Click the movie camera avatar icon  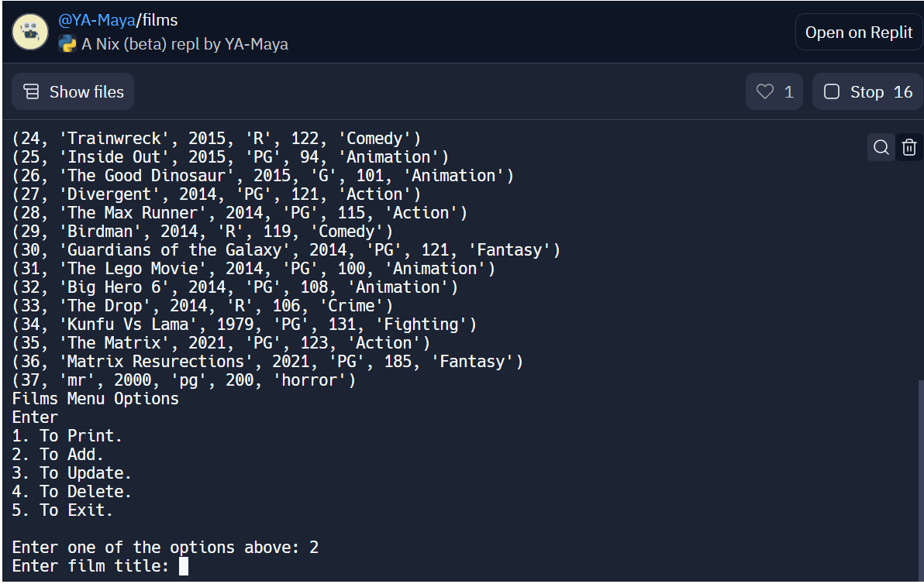[x=29, y=32]
